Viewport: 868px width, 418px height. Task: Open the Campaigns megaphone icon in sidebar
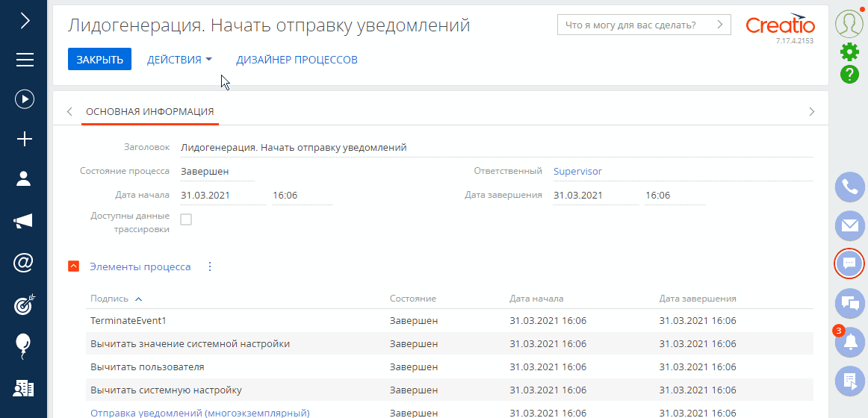tap(24, 221)
